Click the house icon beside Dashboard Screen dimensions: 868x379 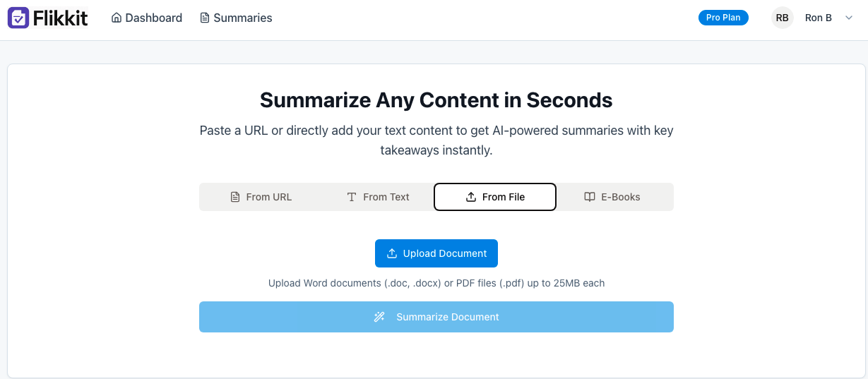[x=117, y=18]
